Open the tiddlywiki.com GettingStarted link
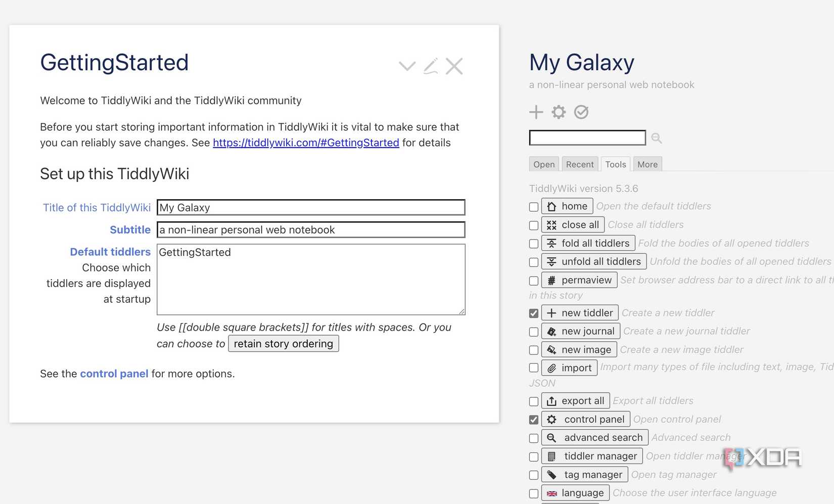The width and height of the screenshot is (834, 504). point(305,143)
